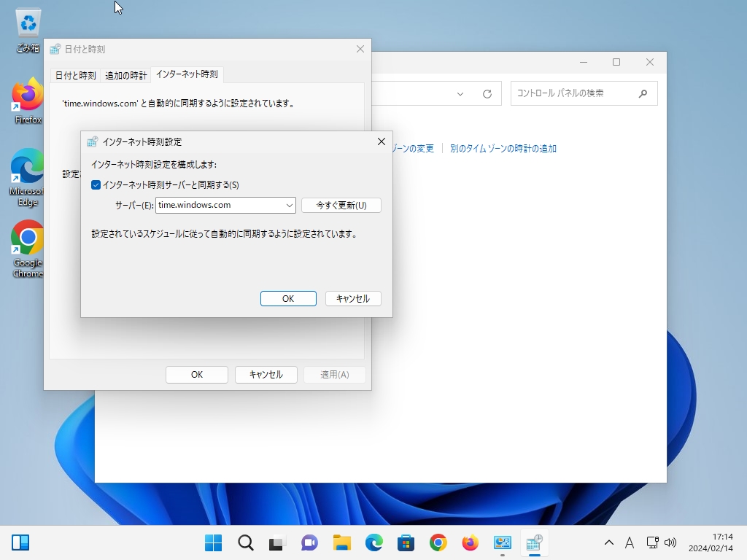The image size is (747, 560).
Task: Close the Control Panel window
Action: click(x=650, y=63)
